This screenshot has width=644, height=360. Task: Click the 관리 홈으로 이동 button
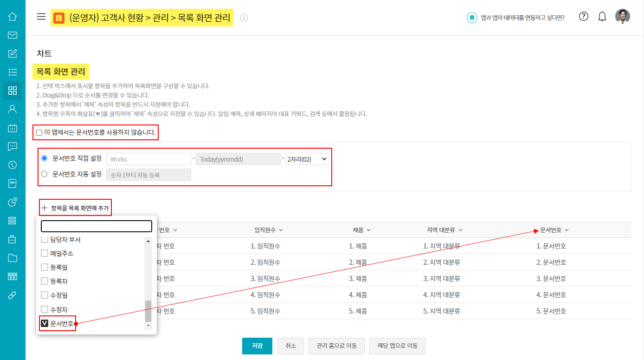(336, 346)
